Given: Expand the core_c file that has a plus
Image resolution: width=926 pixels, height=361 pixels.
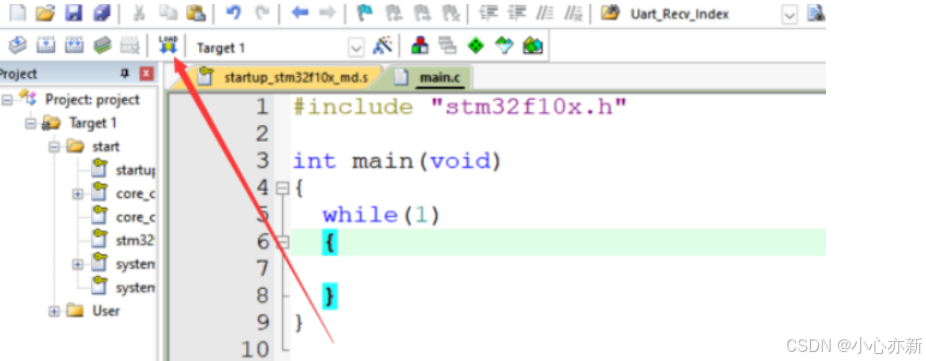Looking at the screenshot, I should point(78,194).
